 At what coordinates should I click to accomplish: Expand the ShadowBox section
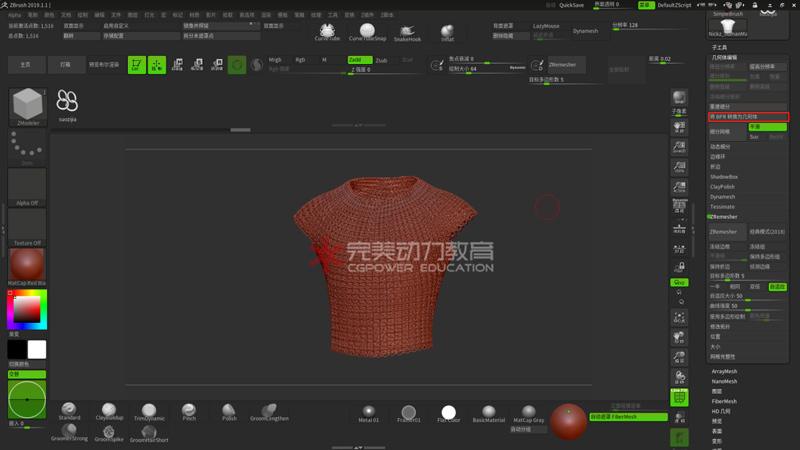pos(724,177)
